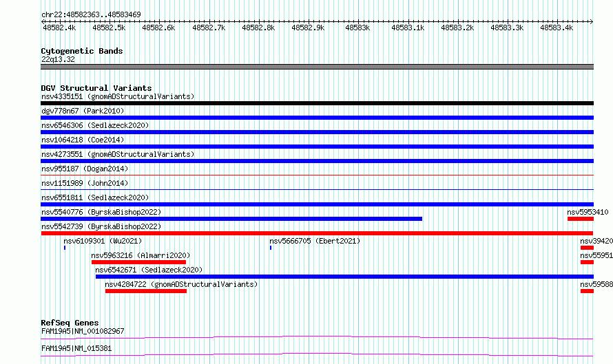The width and height of the screenshot is (613, 364).
Task: Click the 48582.5k ruler tick label
Action: pyautogui.click(x=109, y=28)
